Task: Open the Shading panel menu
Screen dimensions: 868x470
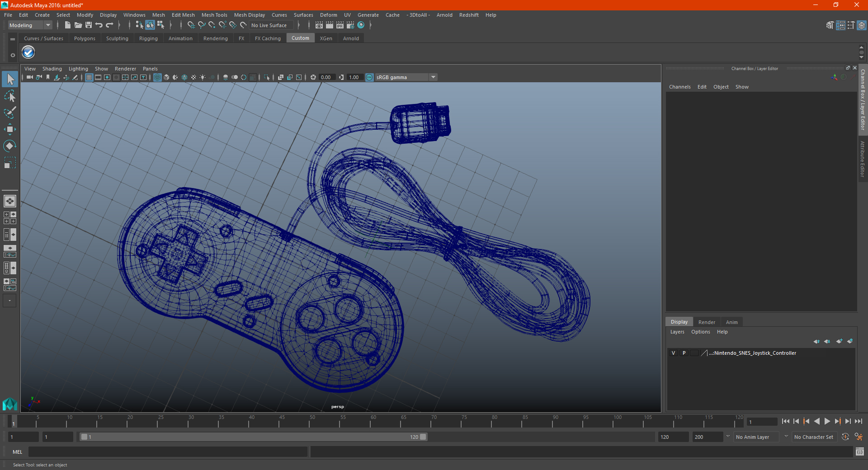Action: point(52,69)
